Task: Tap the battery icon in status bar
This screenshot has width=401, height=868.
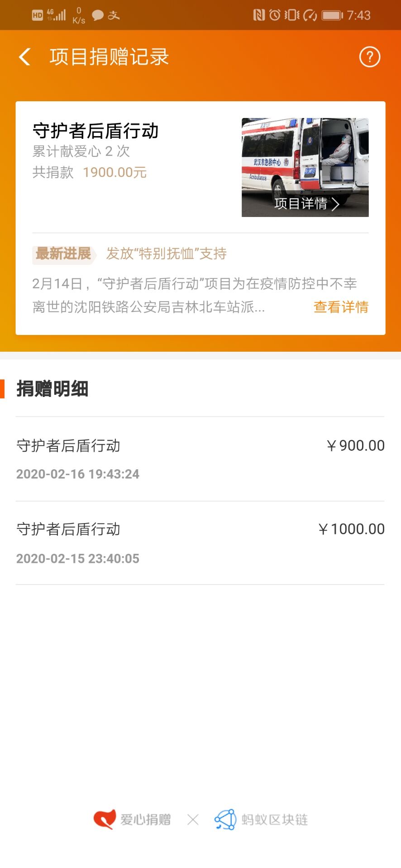Action: (332, 15)
